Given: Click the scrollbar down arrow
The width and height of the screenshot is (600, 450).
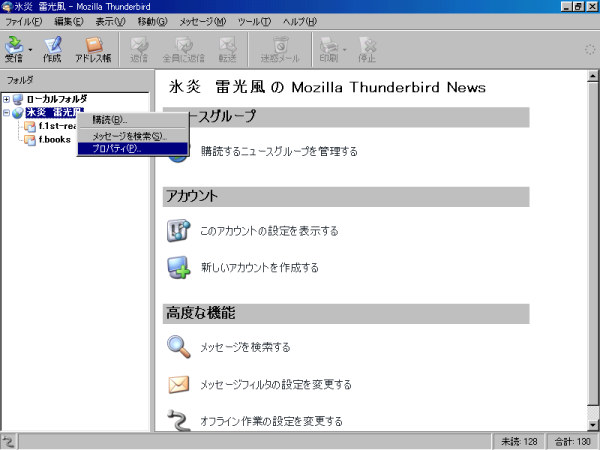Looking at the screenshot, I should click(593, 425).
